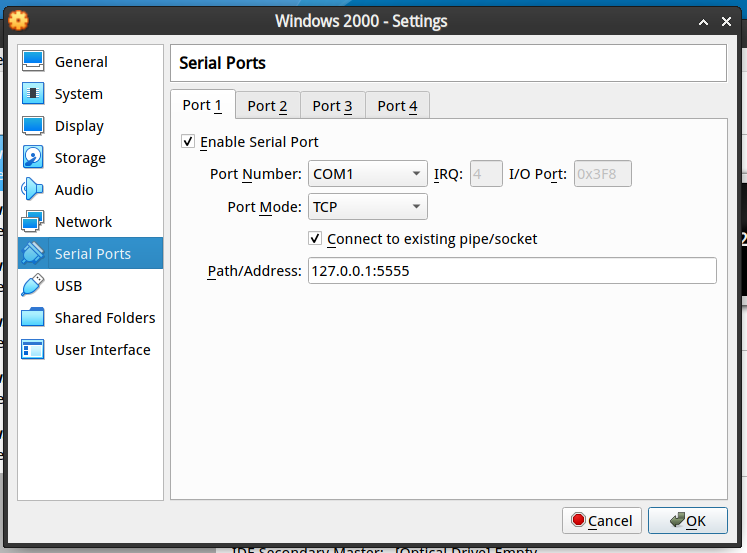Open the Display monitor icon
This screenshot has height=553, width=747.
[x=33, y=125]
